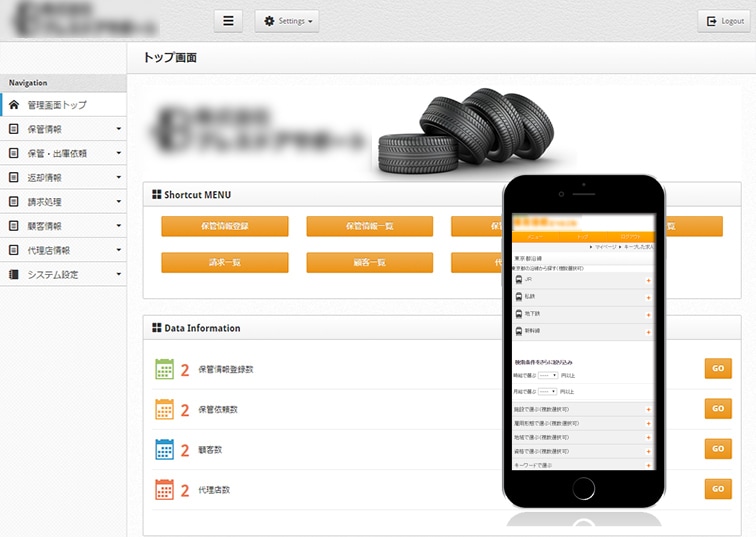The image size is (756, 537).
Task: Click the 保管依頼数 label
Action: [218, 409]
